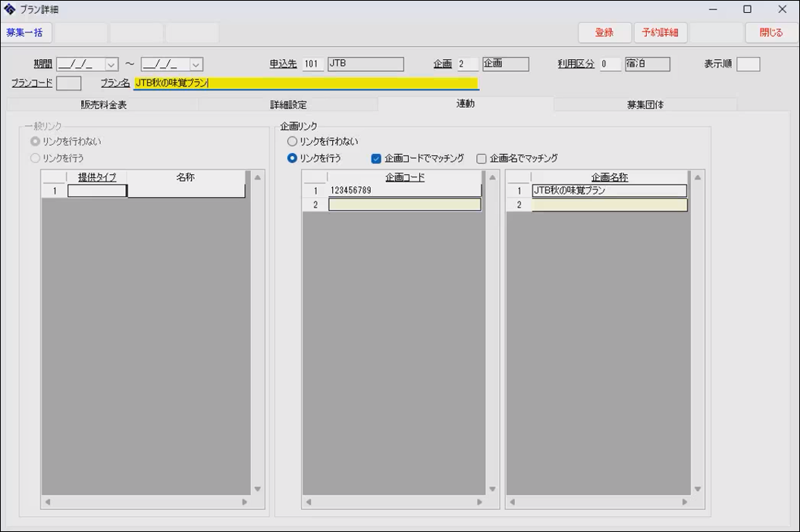Click the 募集一括 toolbar button
Image resolution: width=800 pixels, height=532 pixels.
(26, 33)
